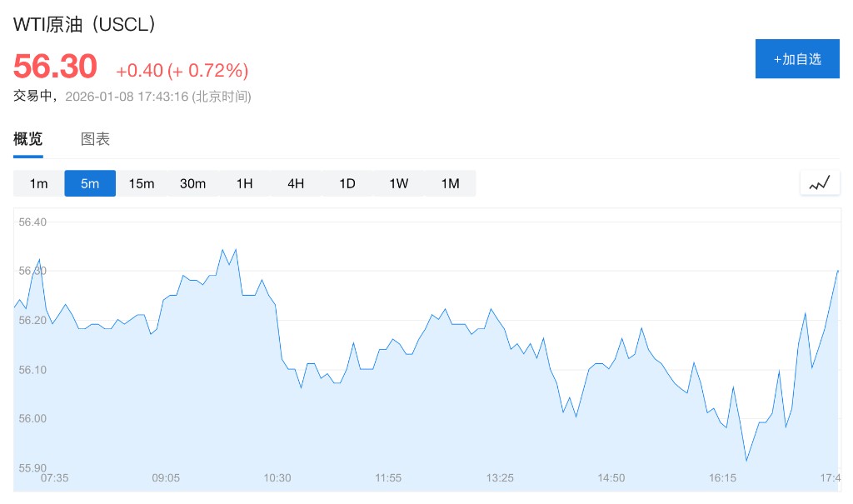Screen dimensions: 853x504
Task: Select the 5m time interval
Action: (90, 183)
